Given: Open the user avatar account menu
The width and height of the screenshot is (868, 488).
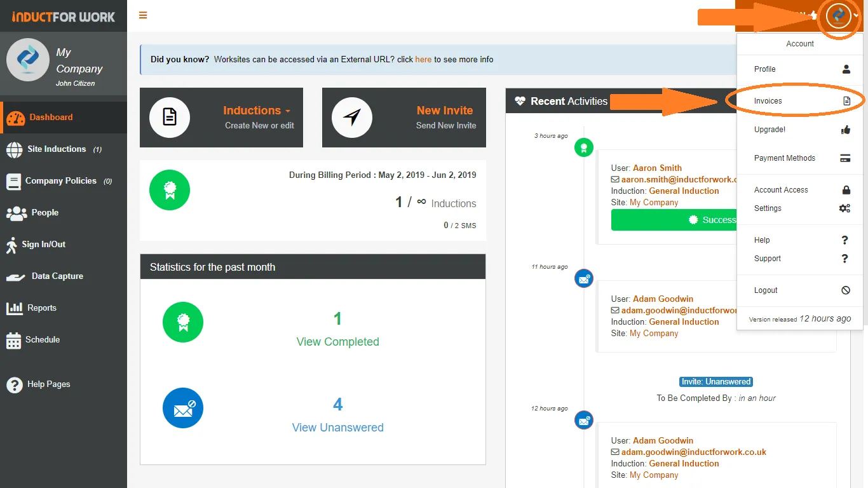Looking at the screenshot, I should pyautogui.click(x=839, y=15).
